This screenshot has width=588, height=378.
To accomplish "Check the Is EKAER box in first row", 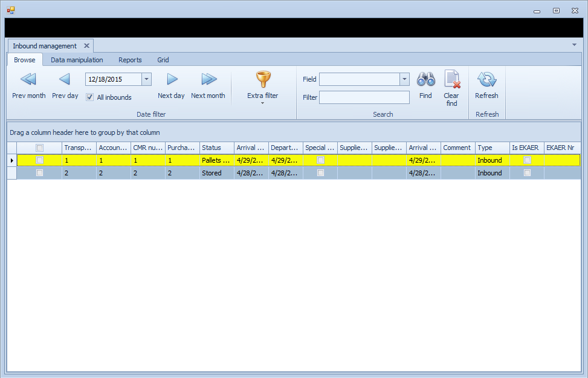I will [x=527, y=160].
